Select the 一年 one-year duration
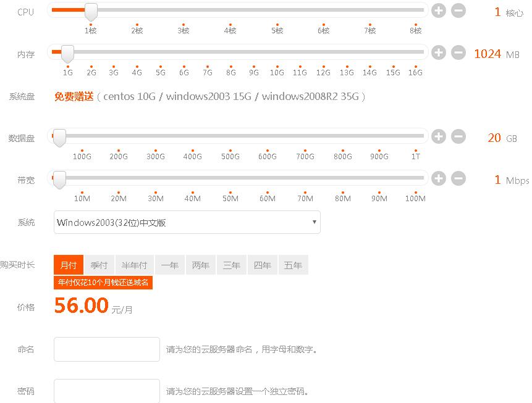Viewport: 532px width, 403px height. 170,265
